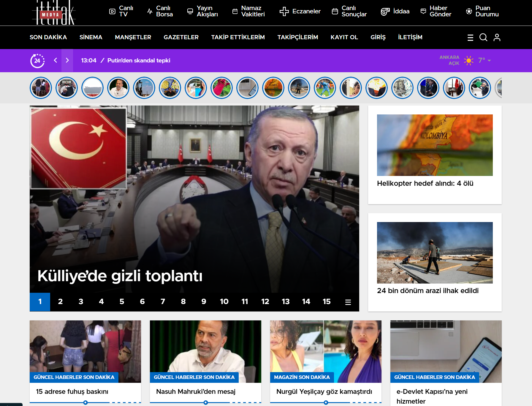Click GİRİŞ login link

pyautogui.click(x=378, y=37)
